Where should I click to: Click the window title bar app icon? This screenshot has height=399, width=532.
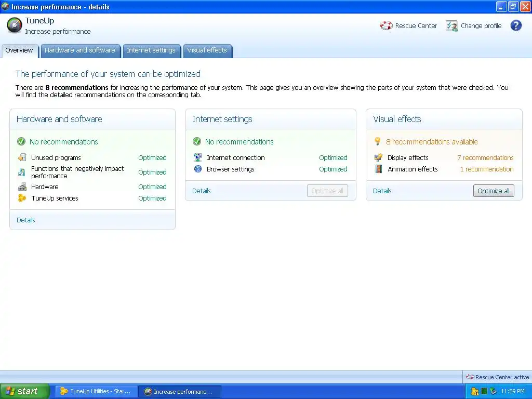(x=5, y=6)
